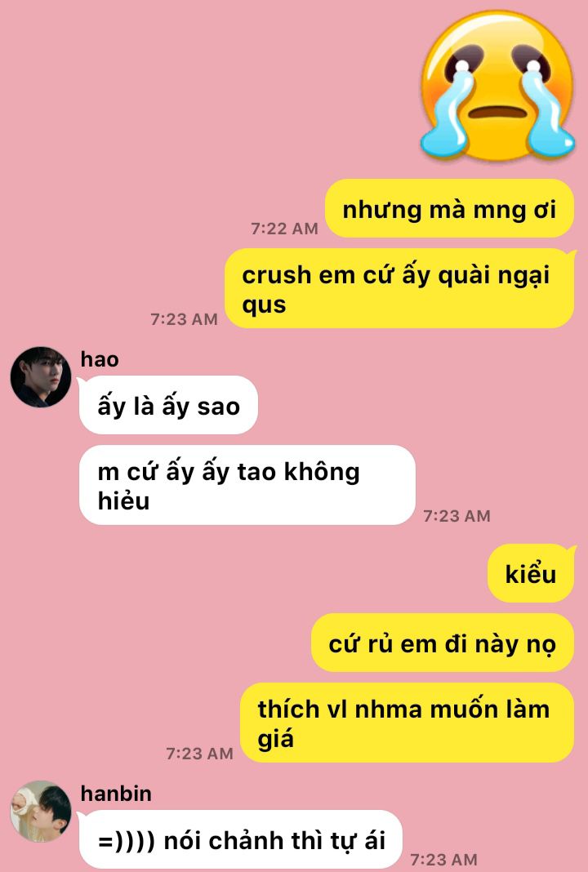Select hao's 'ấy là ấy sao' bubble
The width and height of the screenshot is (588, 872).
[168, 405]
